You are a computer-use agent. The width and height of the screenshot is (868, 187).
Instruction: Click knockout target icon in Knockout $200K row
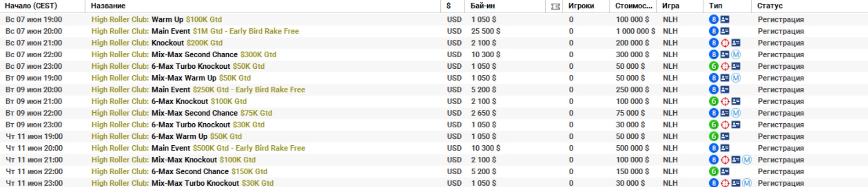[725, 43]
